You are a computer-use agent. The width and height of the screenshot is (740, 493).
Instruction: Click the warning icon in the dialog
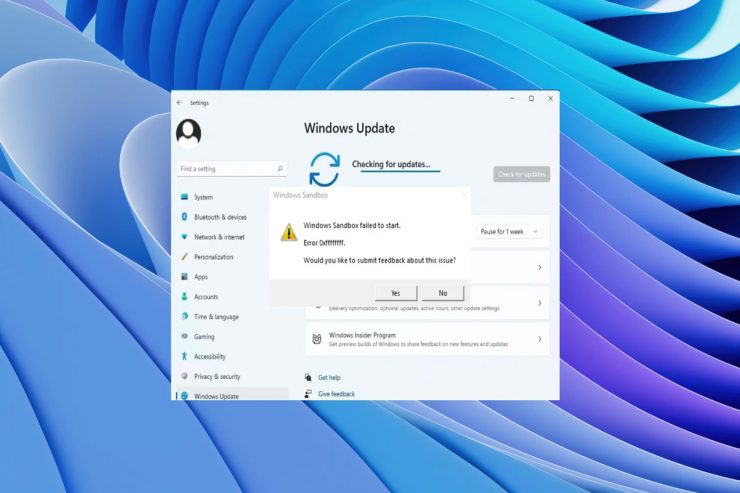click(288, 232)
